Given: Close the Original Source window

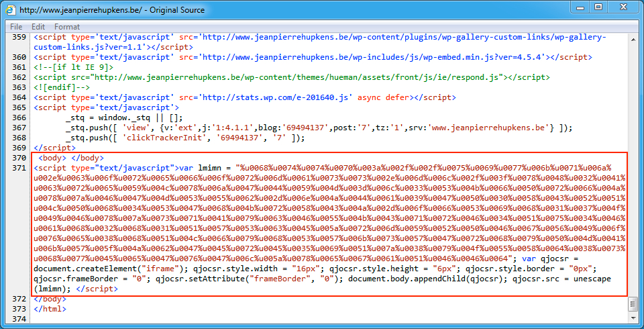Looking at the screenshot, I should (x=623, y=7).
